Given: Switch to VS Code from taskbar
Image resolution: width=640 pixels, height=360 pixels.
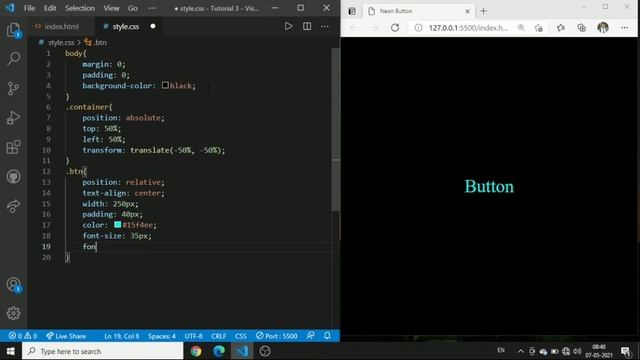Looking at the screenshot, I should [242, 351].
